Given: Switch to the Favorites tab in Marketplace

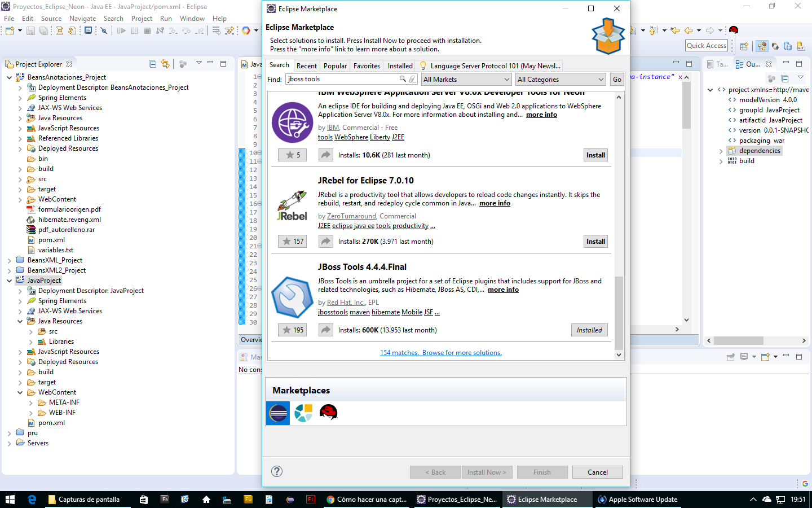Looking at the screenshot, I should pyautogui.click(x=367, y=66).
